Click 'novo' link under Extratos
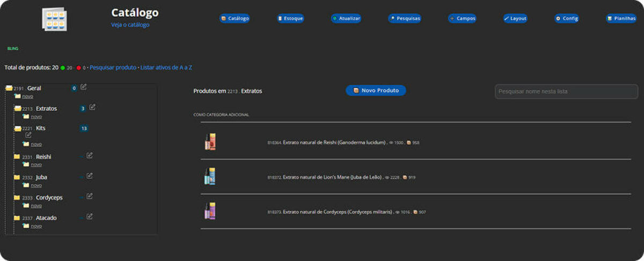Viewport: 644px width, 261px height. tap(36, 117)
